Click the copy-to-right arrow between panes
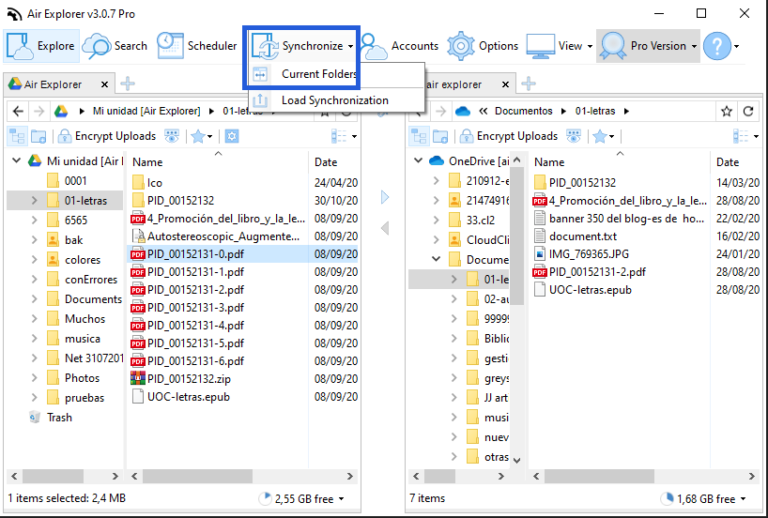Screen dimensions: 768x518 (385, 198)
